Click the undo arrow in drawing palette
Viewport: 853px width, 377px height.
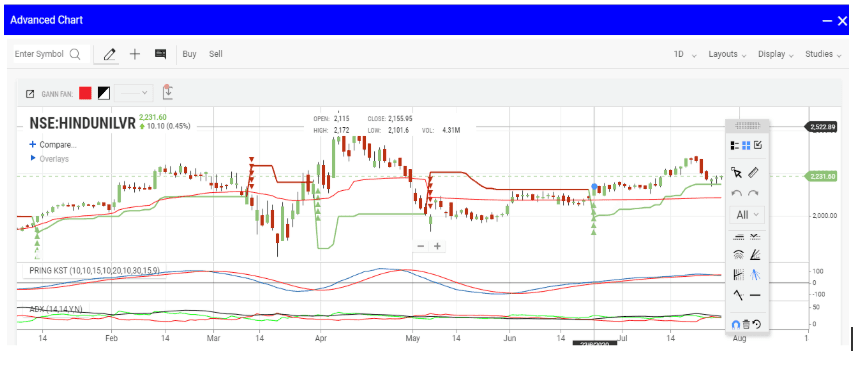coord(737,193)
